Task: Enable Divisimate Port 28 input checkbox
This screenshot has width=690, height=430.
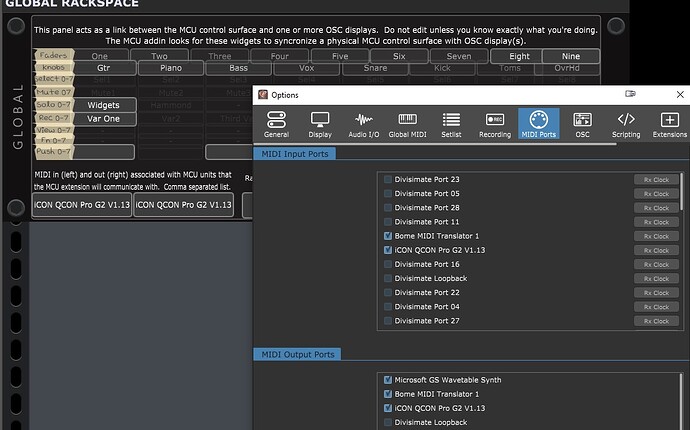Action: 388,207
